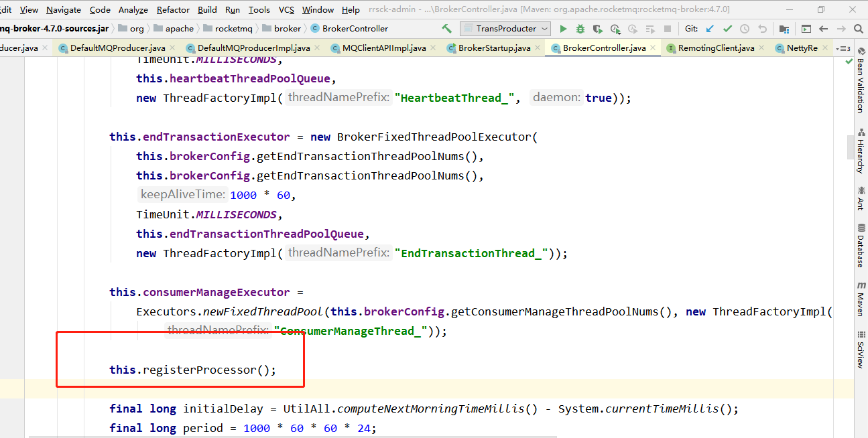The height and width of the screenshot is (438, 868).
Task: Click BrokerFixedThreadPoolExecutor in the code
Action: [434, 137]
